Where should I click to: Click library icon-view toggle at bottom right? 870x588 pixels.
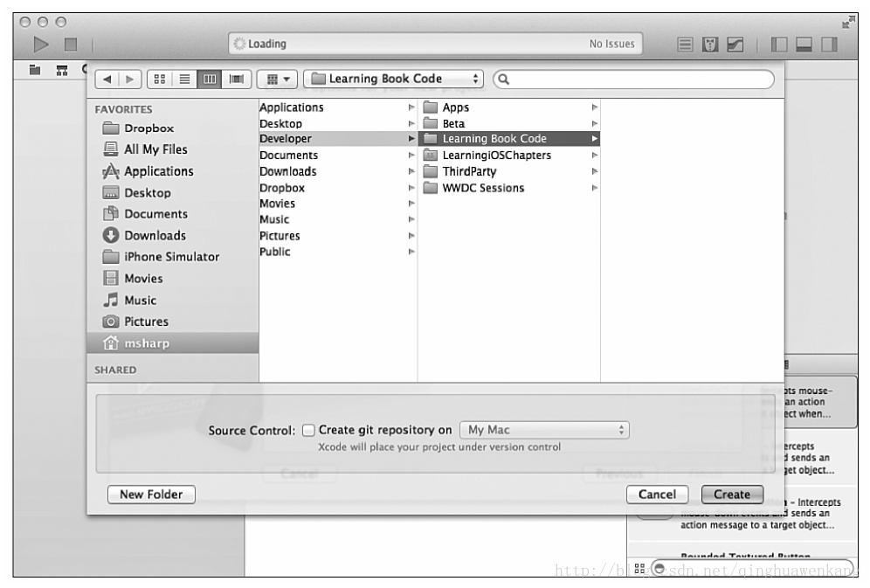(x=639, y=568)
